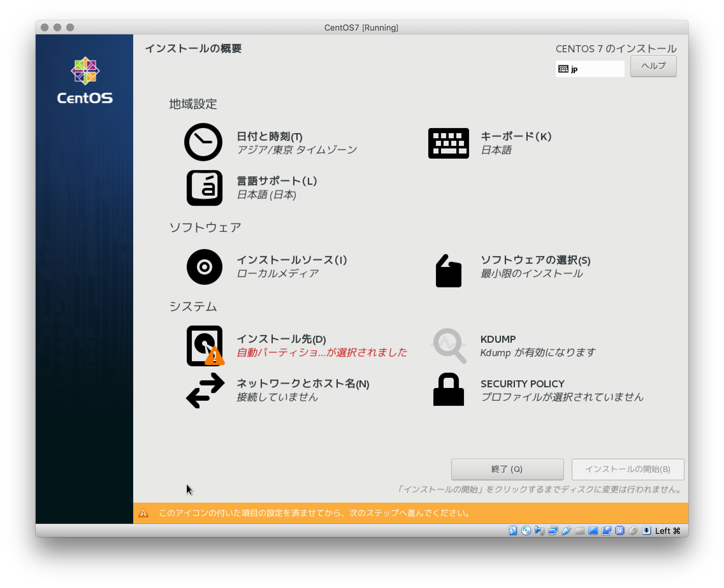Open network and hostname arrows icon
This screenshot has height=588, width=724.
point(205,390)
